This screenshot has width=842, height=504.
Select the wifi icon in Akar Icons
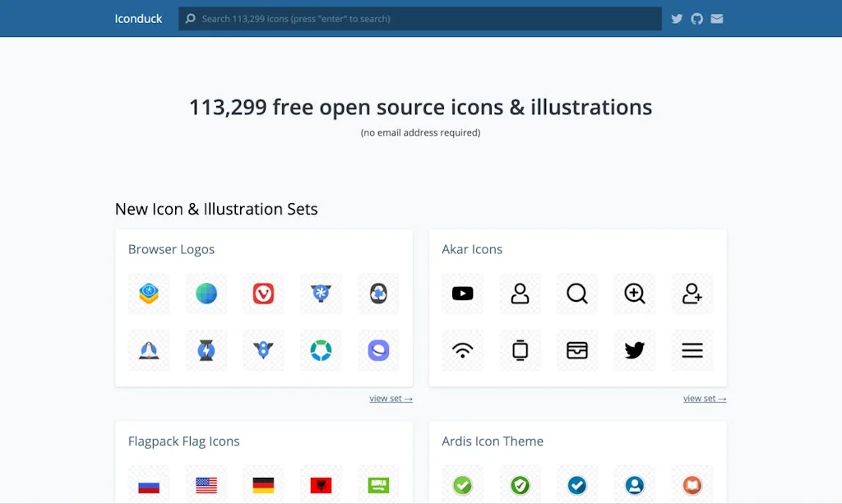click(x=462, y=350)
